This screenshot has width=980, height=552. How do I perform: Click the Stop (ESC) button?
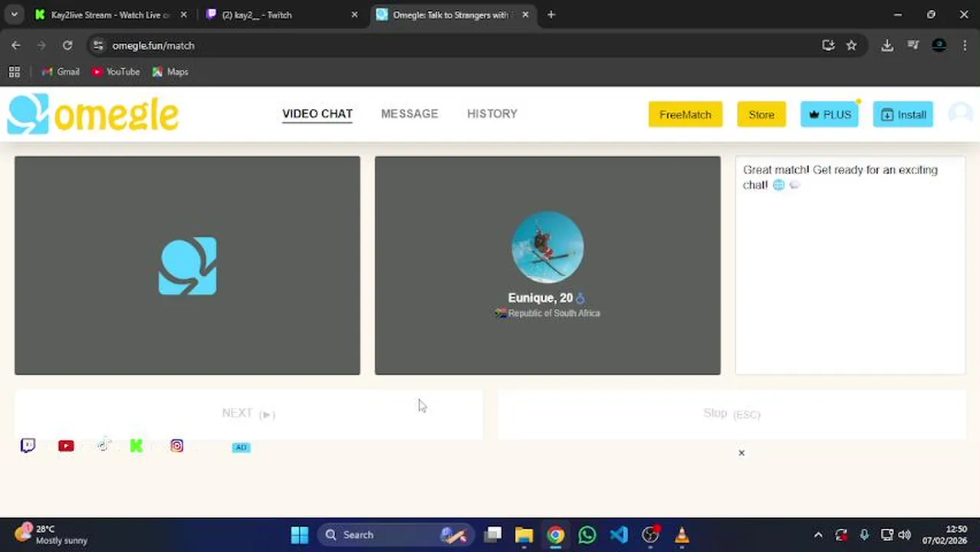pyautogui.click(x=732, y=413)
